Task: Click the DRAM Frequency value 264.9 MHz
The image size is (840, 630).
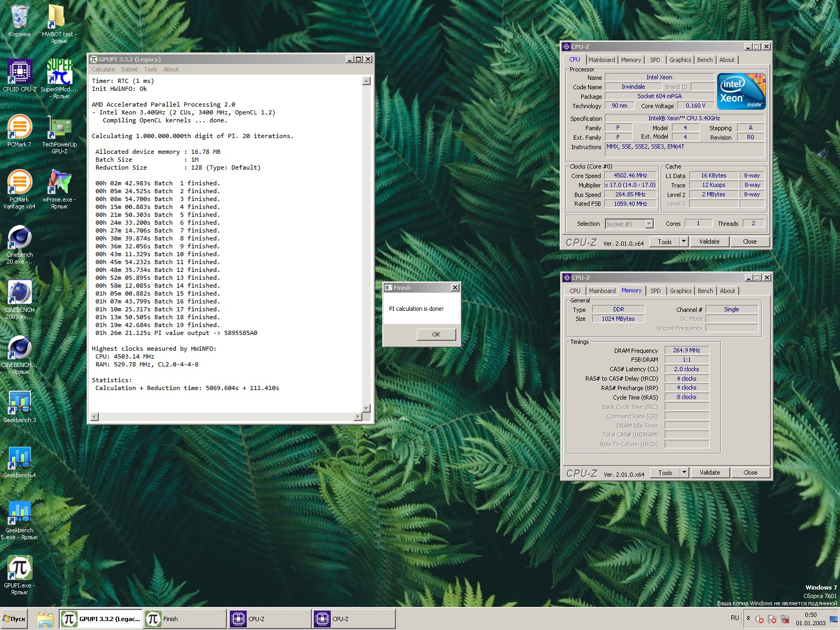Action: (687, 350)
